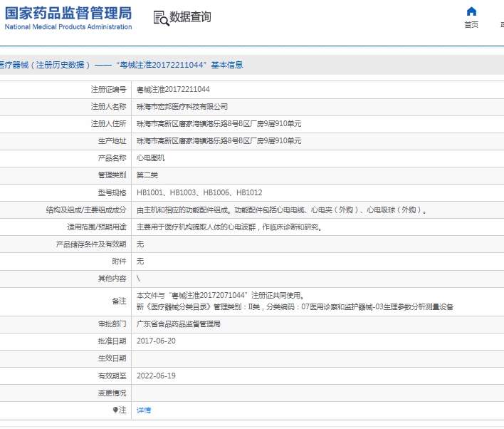Click the 附件 label

coord(119,262)
